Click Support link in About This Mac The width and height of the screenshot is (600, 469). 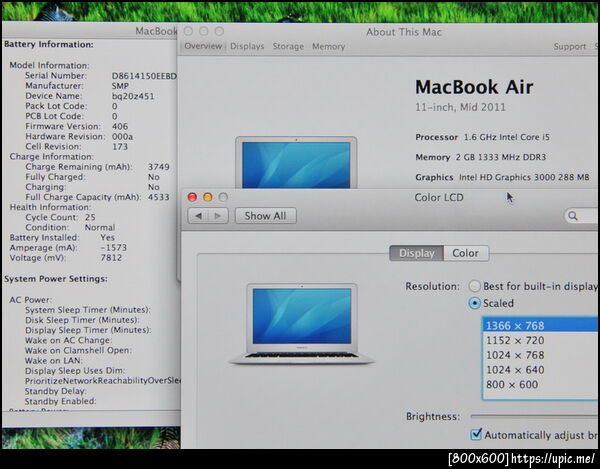point(570,46)
